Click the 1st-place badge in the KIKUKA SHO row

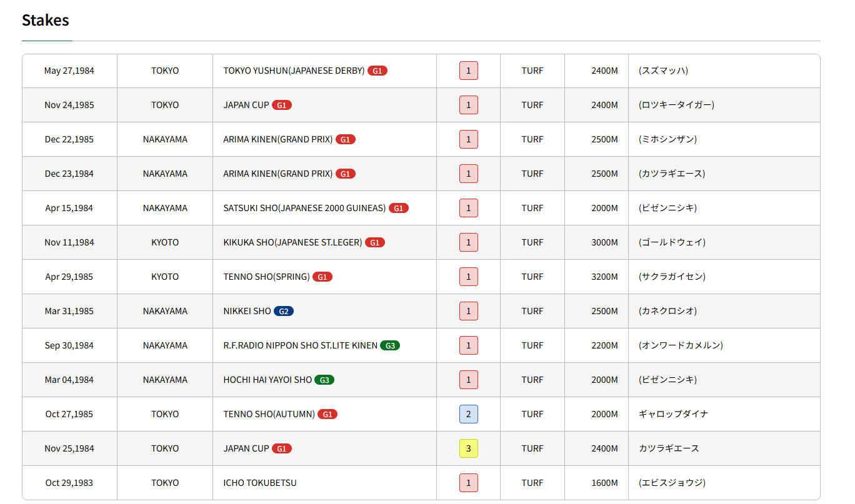click(469, 242)
